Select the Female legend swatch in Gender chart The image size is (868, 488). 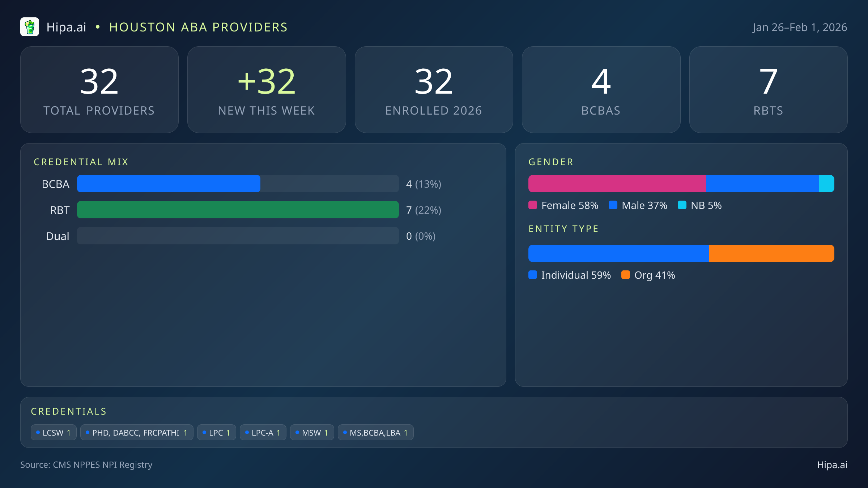tap(532, 205)
